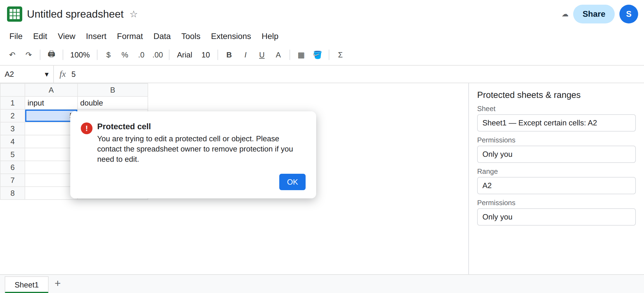Switch to the Sheet1 tab
This screenshot has height=293, width=644.
click(27, 285)
